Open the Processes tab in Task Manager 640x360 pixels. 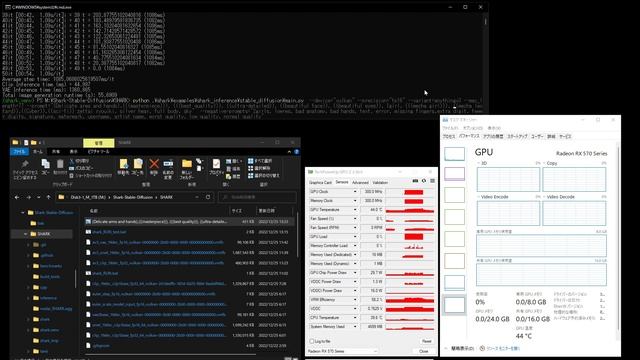449,136
